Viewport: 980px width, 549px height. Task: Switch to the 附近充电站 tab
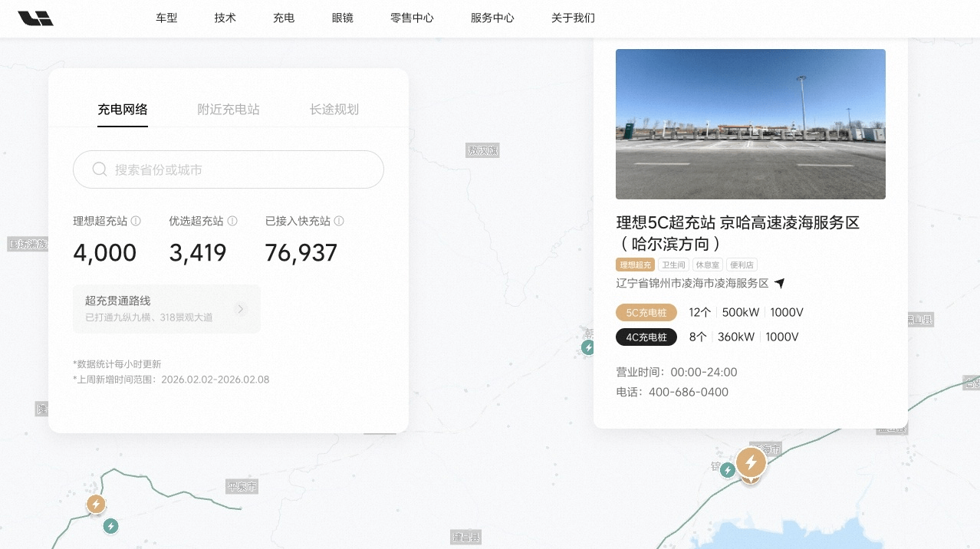click(x=229, y=110)
